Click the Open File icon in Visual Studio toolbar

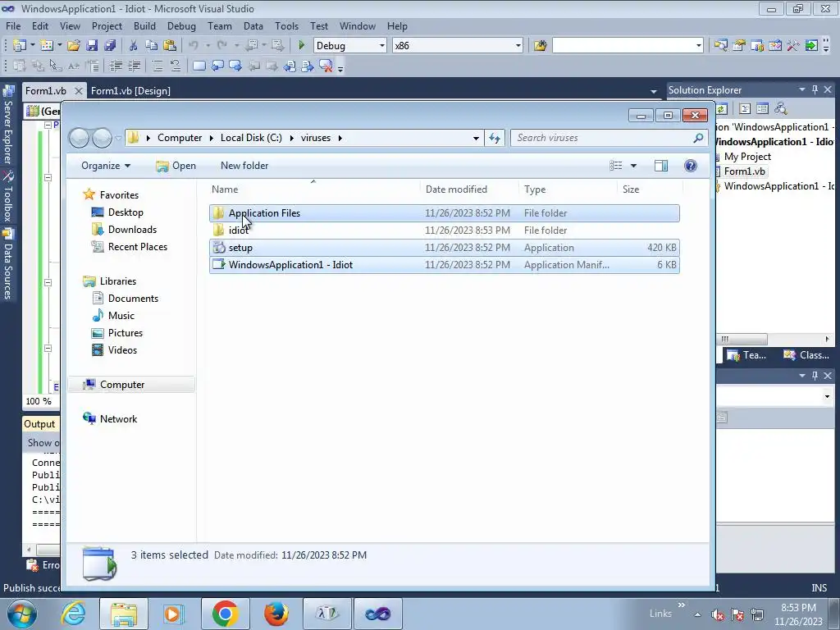pyautogui.click(x=73, y=46)
